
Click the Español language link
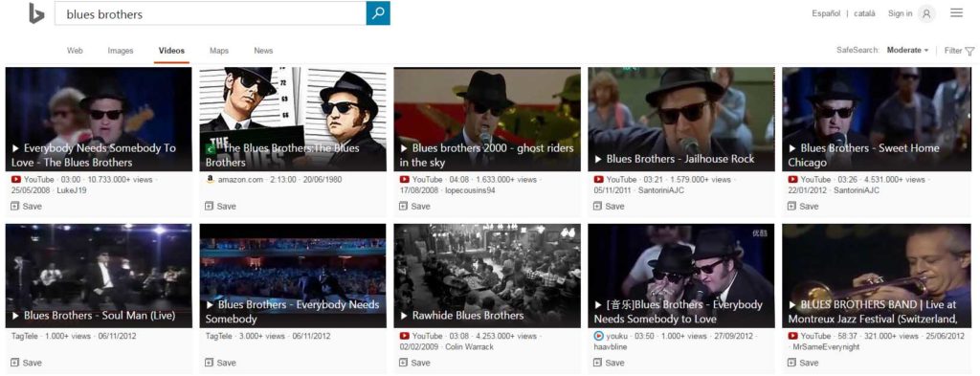click(x=826, y=13)
